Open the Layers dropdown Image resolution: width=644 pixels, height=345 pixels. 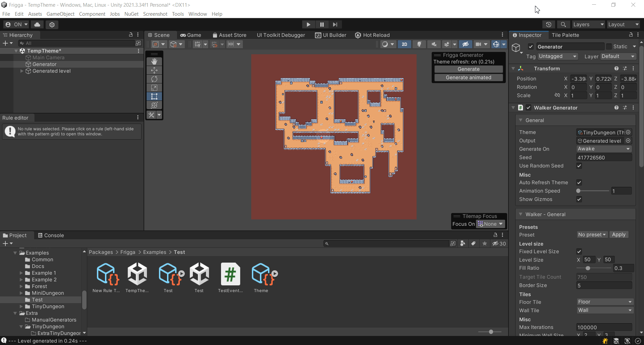(x=588, y=24)
